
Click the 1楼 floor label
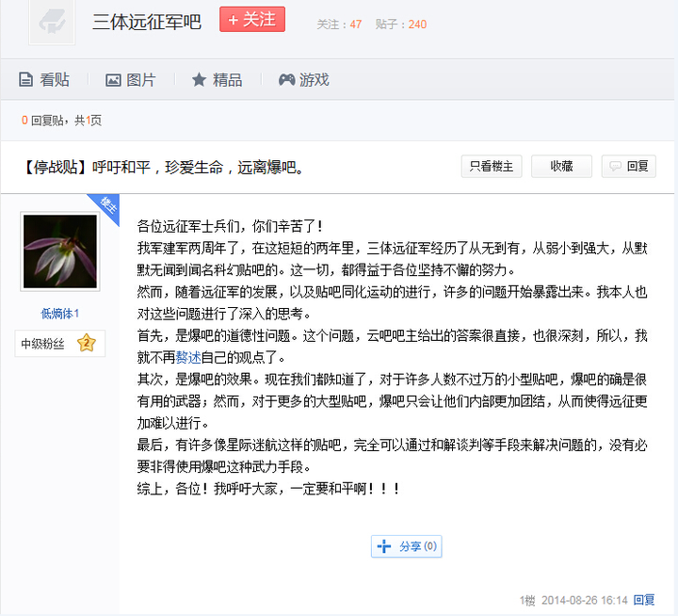tap(527, 600)
